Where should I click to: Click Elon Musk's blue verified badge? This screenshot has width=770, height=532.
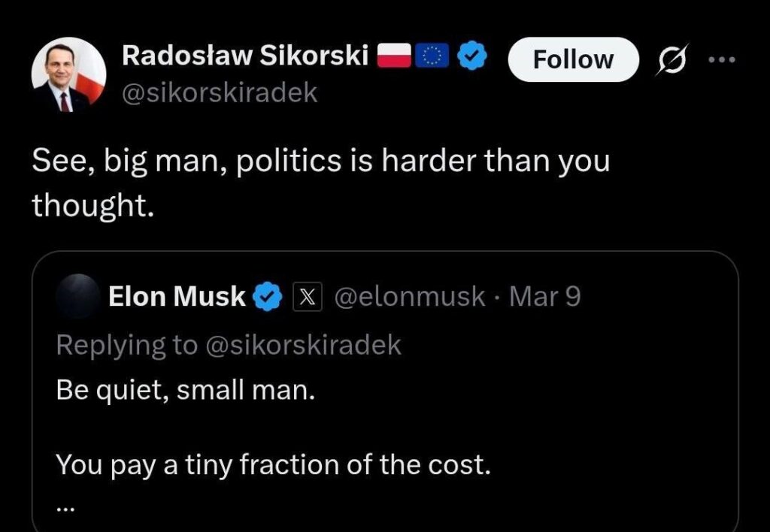click(x=266, y=298)
